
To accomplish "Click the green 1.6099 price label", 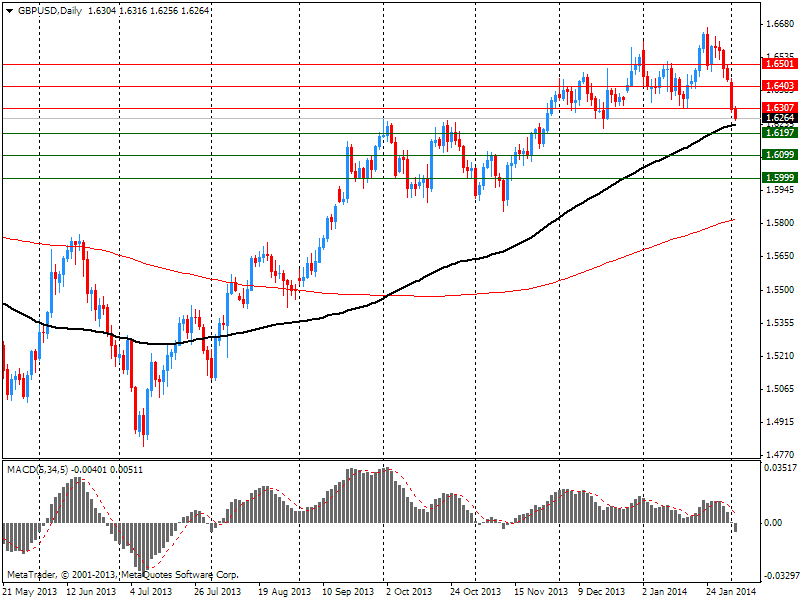I will tap(778, 155).
